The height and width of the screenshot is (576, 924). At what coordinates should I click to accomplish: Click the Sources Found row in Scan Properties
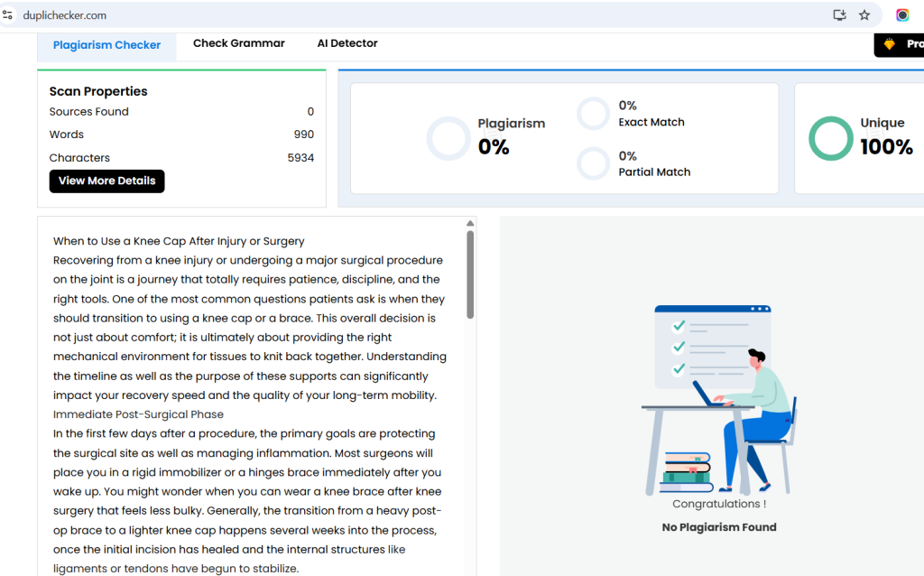coord(180,112)
